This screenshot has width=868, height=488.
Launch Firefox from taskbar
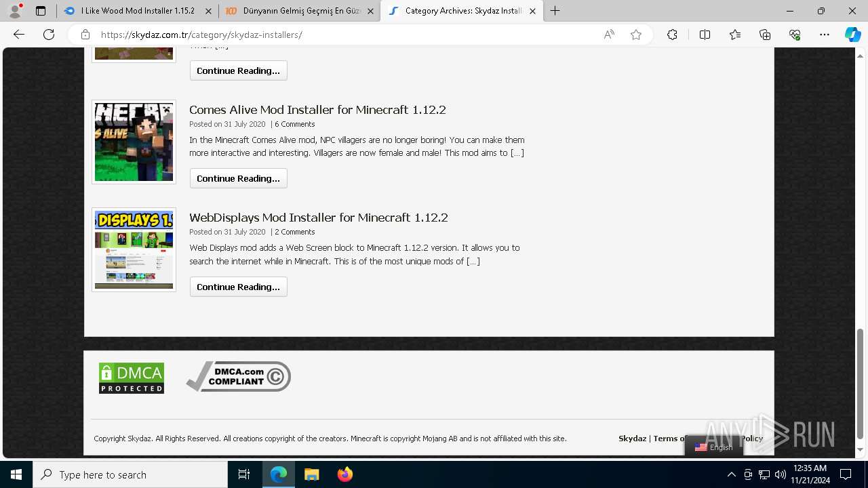coord(344,474)
